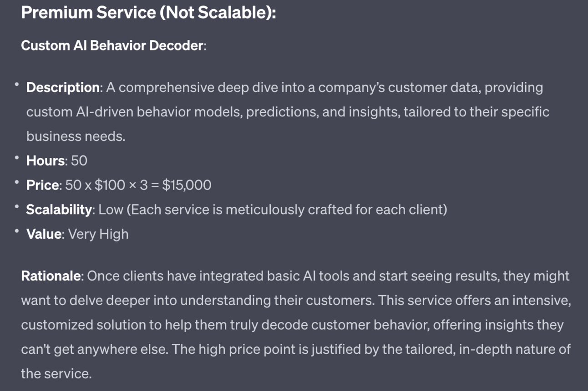
Task: Click the 'Very High' value text
Action: [98, 234]
